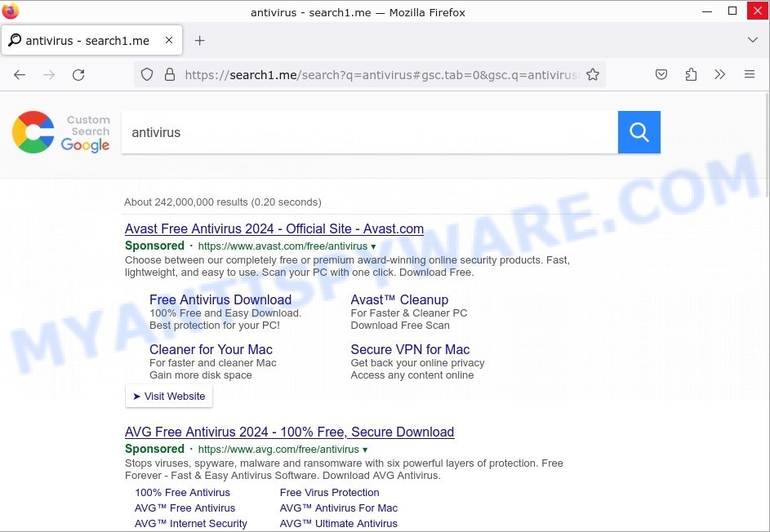
Task: Maximize the Firefox window
Action: [732, 11]
